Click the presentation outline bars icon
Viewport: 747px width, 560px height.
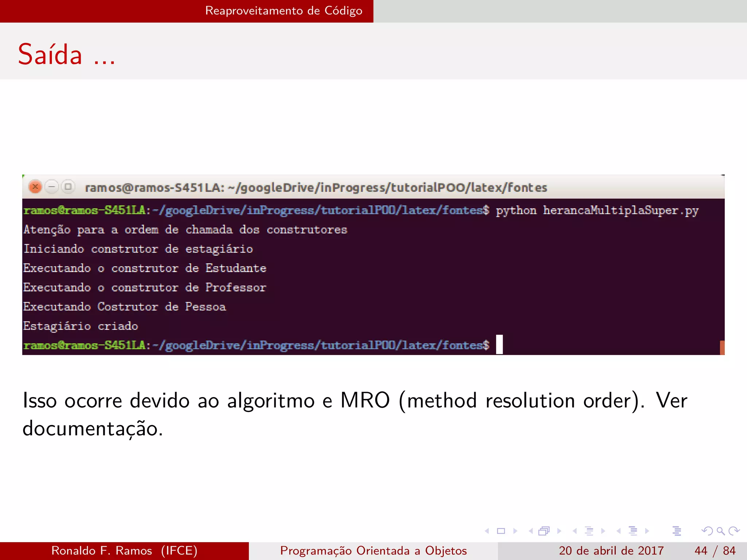(677, 531)
